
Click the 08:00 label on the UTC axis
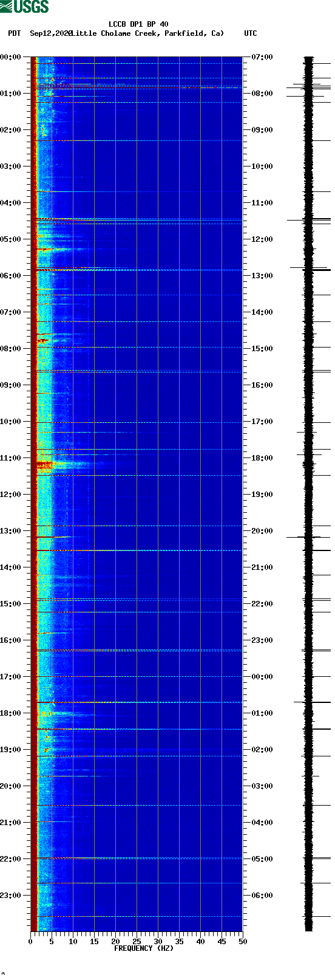coord(262,94)
